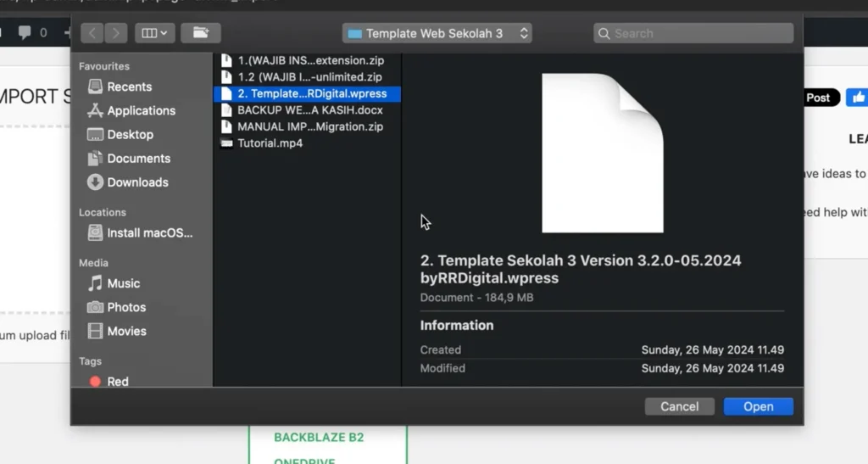This screenshot has width=868, height=464.
Task: Click the back navigation arrow
Action: pos(92,33)
